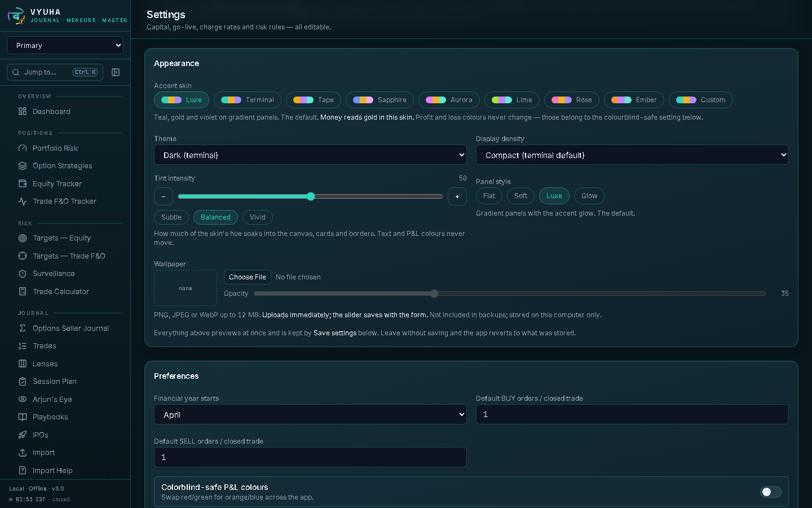Click the Option Strategies layers icon
The height and width of the screenshot is (508, 812).
point(23,166)
